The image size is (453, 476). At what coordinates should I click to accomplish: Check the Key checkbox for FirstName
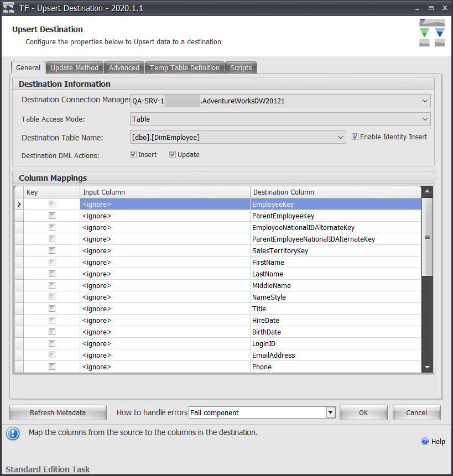[x=51, y=262]
